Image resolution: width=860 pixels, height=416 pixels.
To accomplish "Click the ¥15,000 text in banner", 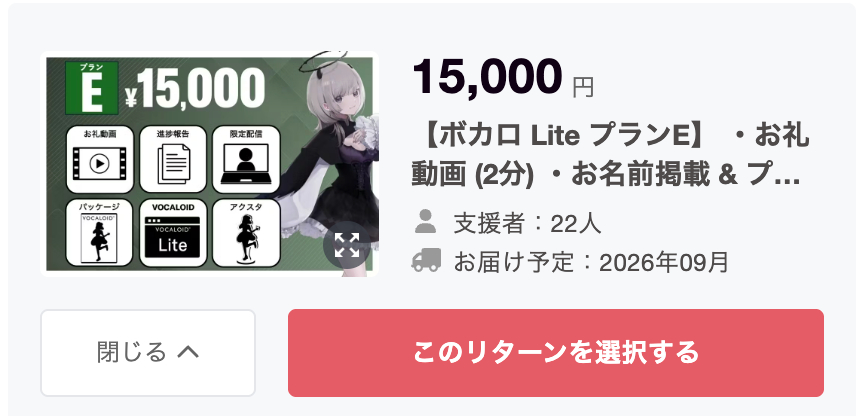I will point(195,88).
